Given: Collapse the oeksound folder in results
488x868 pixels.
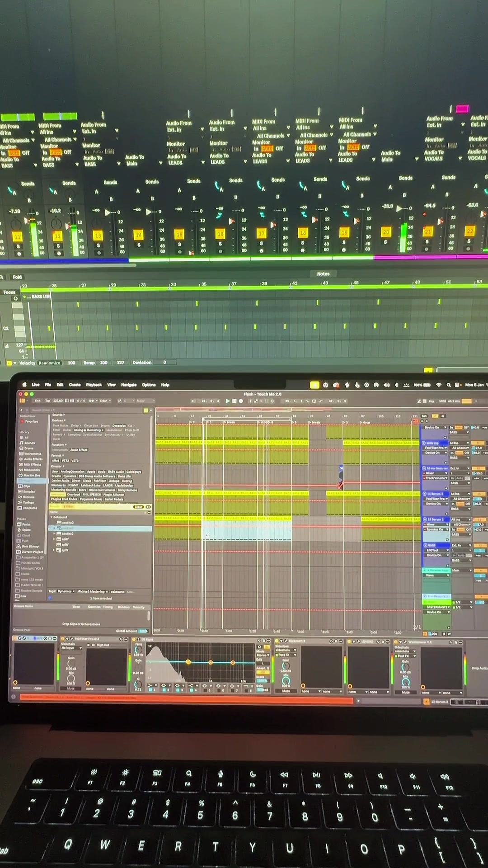Looking at the screenshot, I should 52,517.
